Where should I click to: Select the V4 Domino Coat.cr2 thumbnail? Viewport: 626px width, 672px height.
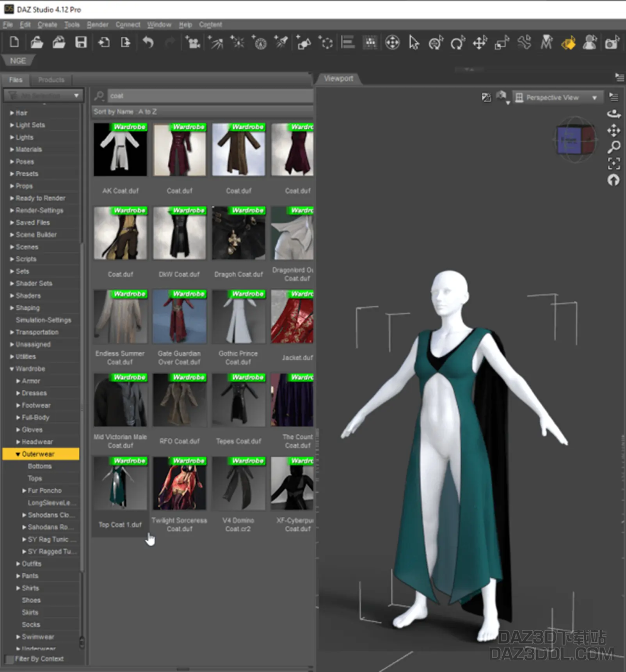(x=238, y=484)
